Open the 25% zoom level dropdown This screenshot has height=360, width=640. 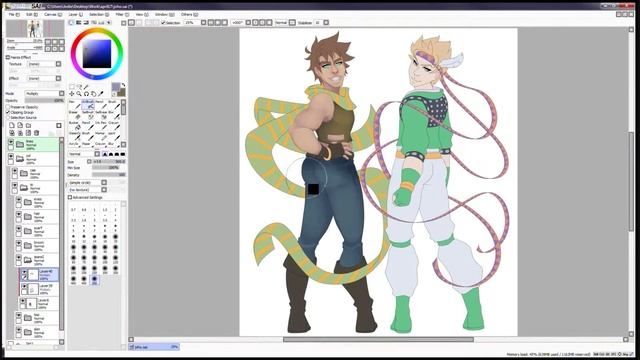[x=195, y=23]
